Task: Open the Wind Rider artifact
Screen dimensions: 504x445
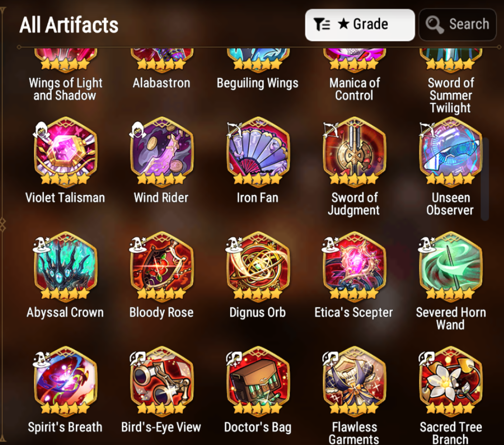Action: click(x=162, y=152)
